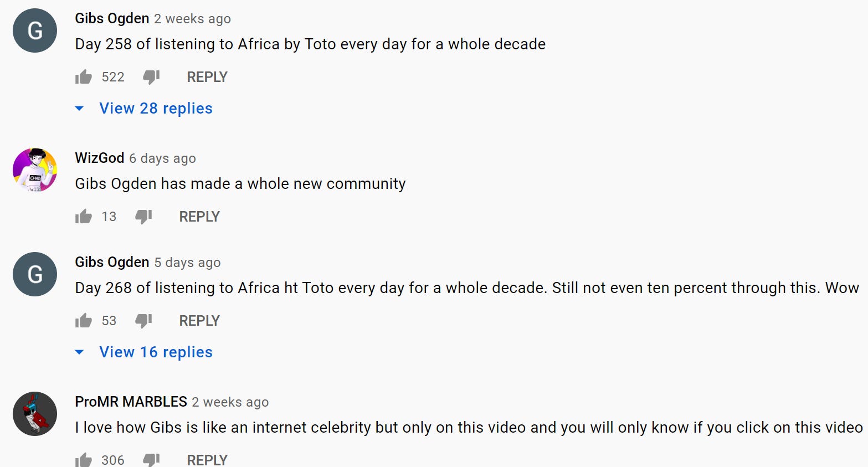Reply to the Day 268 comment
Viewport: 868px width, 467px height.
pyautogui.click(x=199, y=321)
